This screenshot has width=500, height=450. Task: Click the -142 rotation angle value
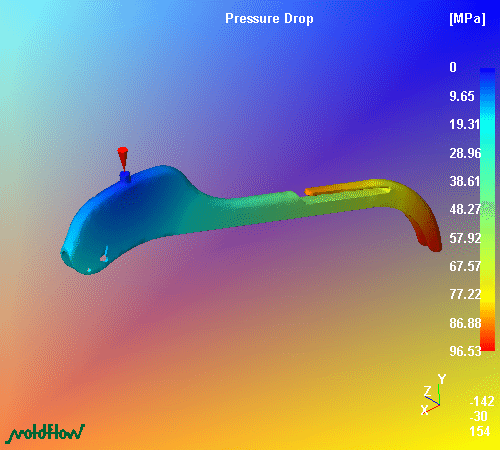pyautogui.click(x=482, y=401)
